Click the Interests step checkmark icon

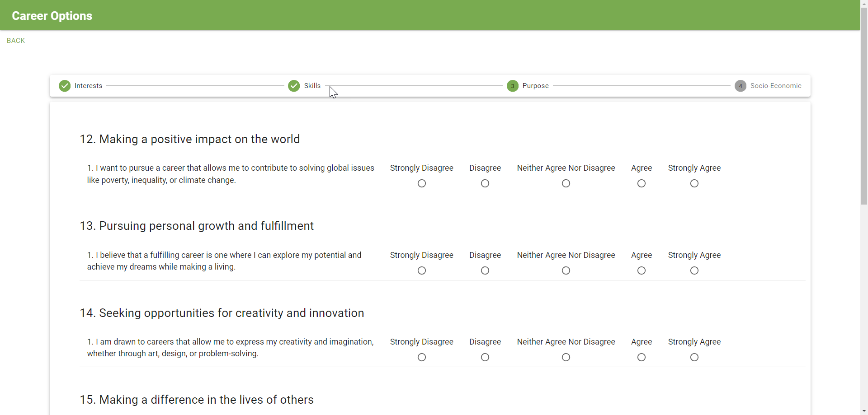click(x=65, y=86)
